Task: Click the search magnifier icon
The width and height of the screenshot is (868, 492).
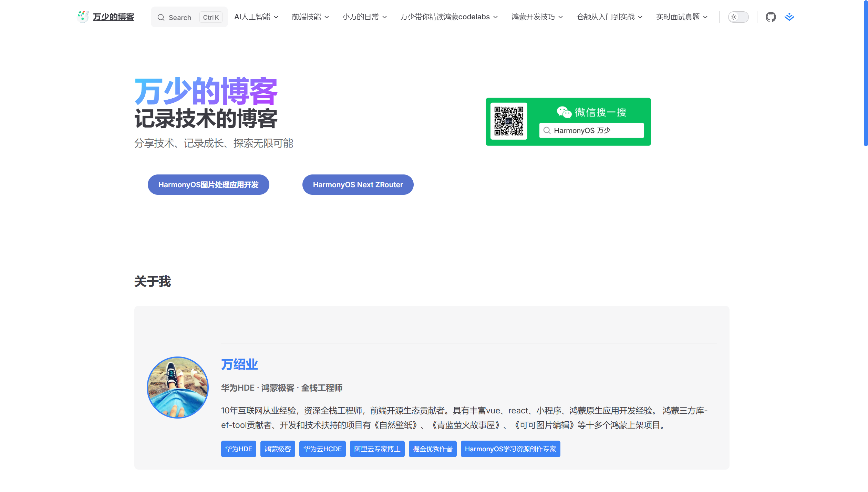Action: click(161, 18)
